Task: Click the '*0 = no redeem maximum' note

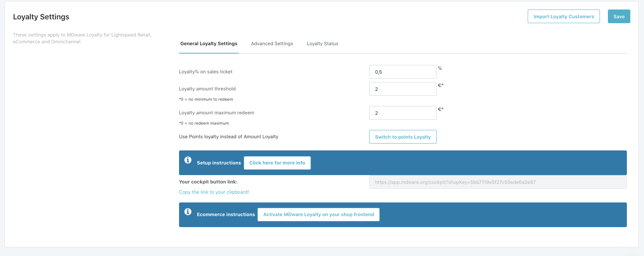Action: [x=204, y=123]
